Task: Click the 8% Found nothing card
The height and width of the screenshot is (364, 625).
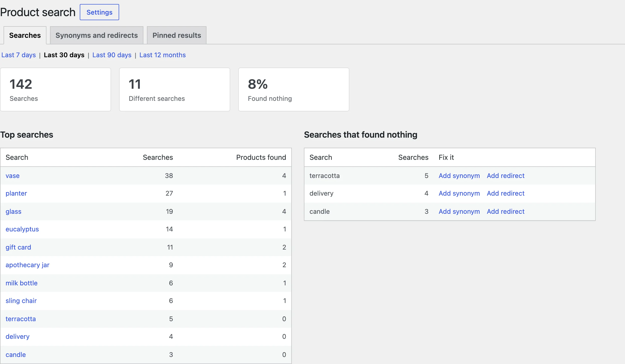Action: coord(294,89)
